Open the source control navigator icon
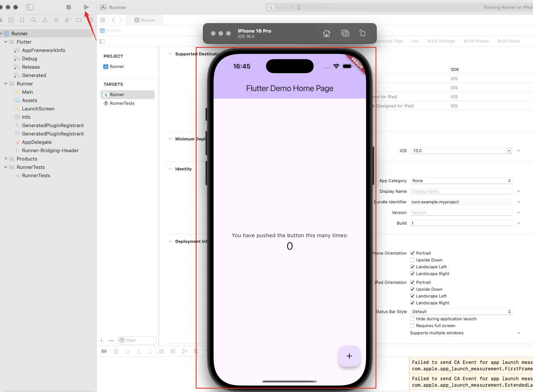This screenshot has height=392, width=533. click(11, 20)
